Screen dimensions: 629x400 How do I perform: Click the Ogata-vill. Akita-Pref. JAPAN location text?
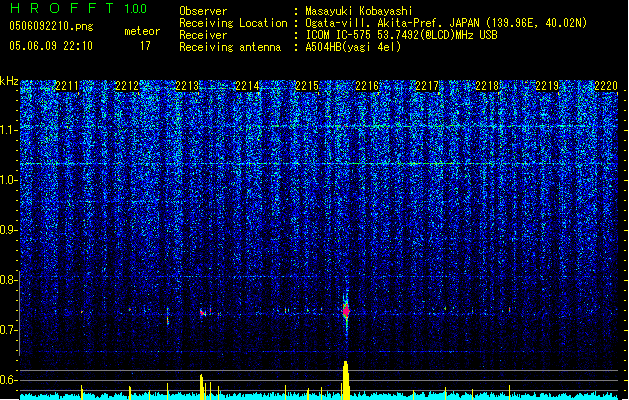point(446,23)
